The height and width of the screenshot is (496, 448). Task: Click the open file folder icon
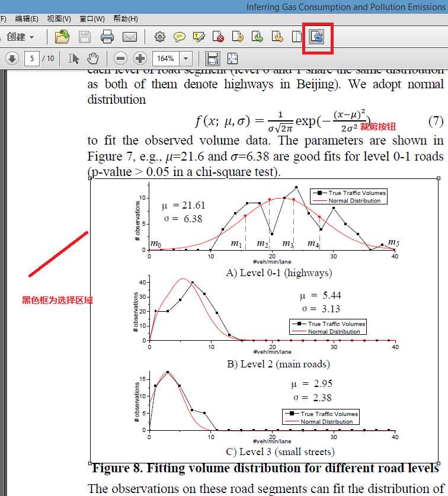[62, 37]
